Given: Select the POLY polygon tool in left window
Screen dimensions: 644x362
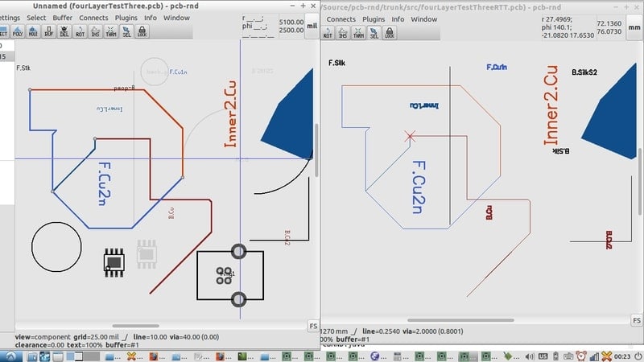Looking at the screenshot, I should click(18, 31).
